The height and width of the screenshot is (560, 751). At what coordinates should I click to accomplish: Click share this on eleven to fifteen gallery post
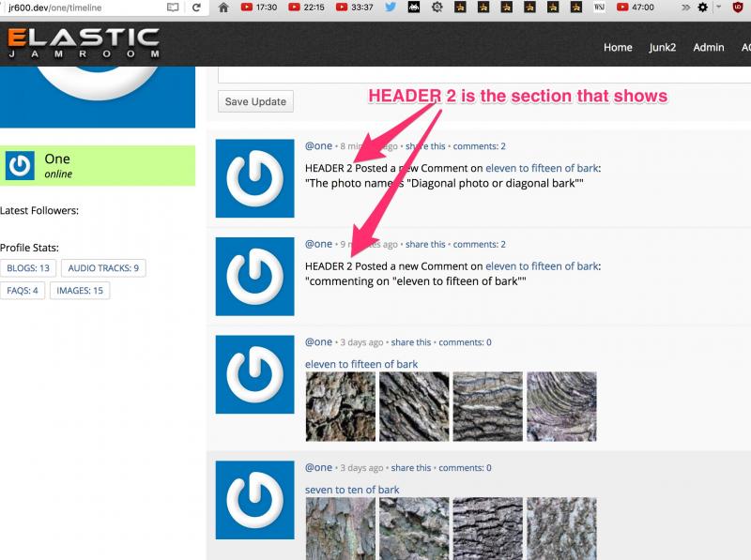(411, 342)
